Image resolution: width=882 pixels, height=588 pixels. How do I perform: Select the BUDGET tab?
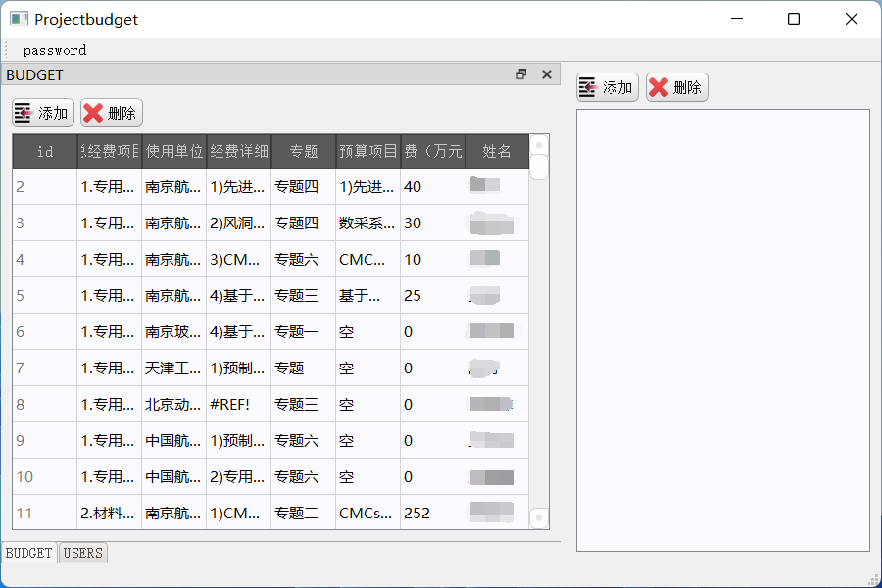click(x=29, y=553)
